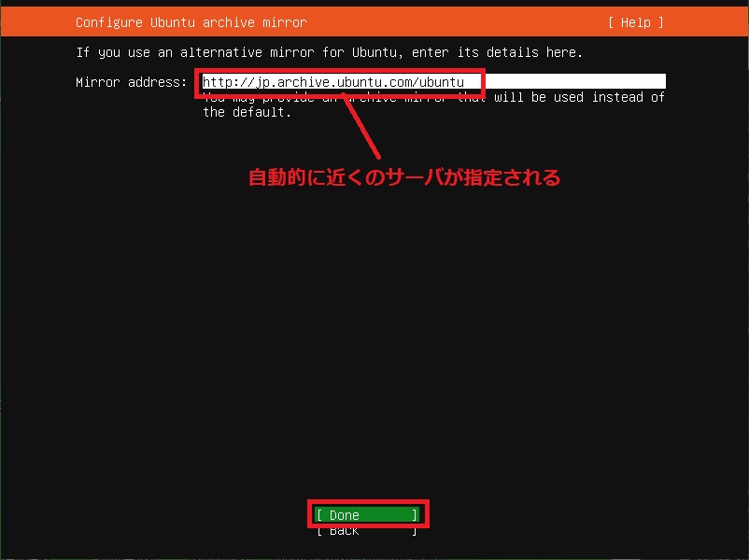The width and height of the screenshot is (749, 560).
Task: Focus the Mirror address input field
Action: pyautogui.click(x=433, y=81)
